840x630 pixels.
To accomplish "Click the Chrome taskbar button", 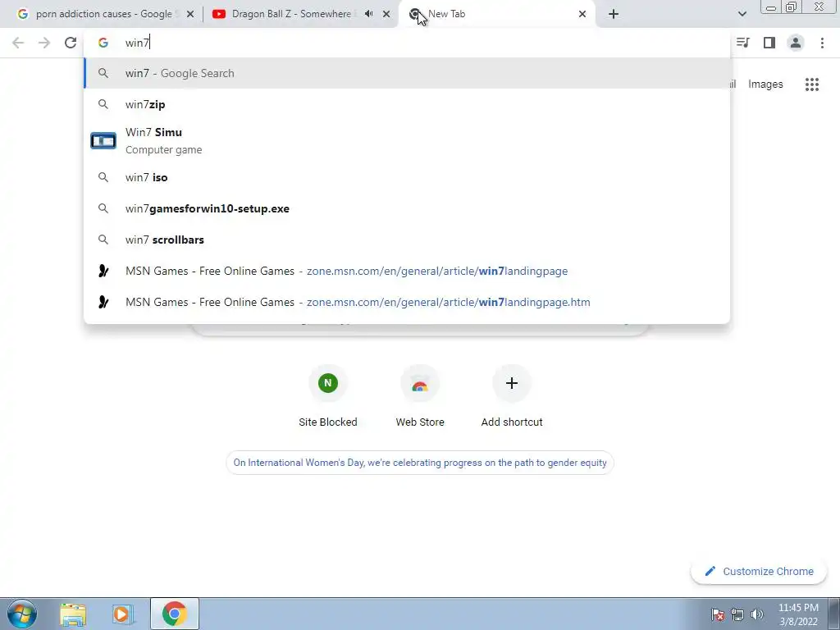I will coord(175,614).
